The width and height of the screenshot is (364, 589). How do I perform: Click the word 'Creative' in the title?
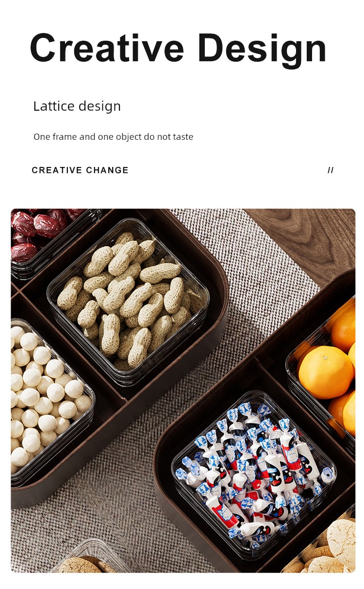pos(107,49)
